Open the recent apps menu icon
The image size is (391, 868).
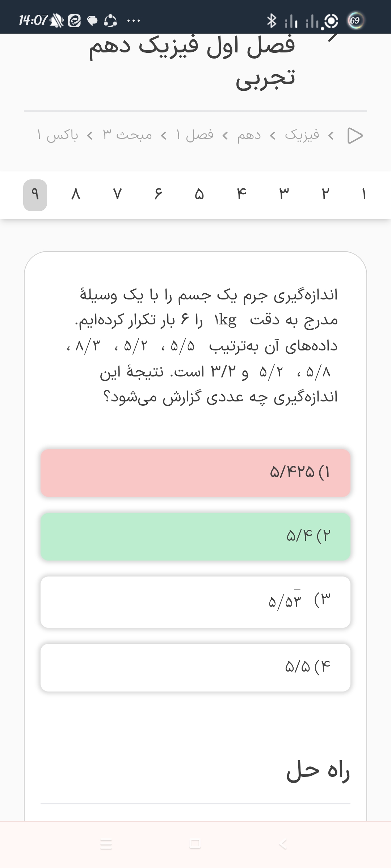pyautogui.click(x=106, y=844)
